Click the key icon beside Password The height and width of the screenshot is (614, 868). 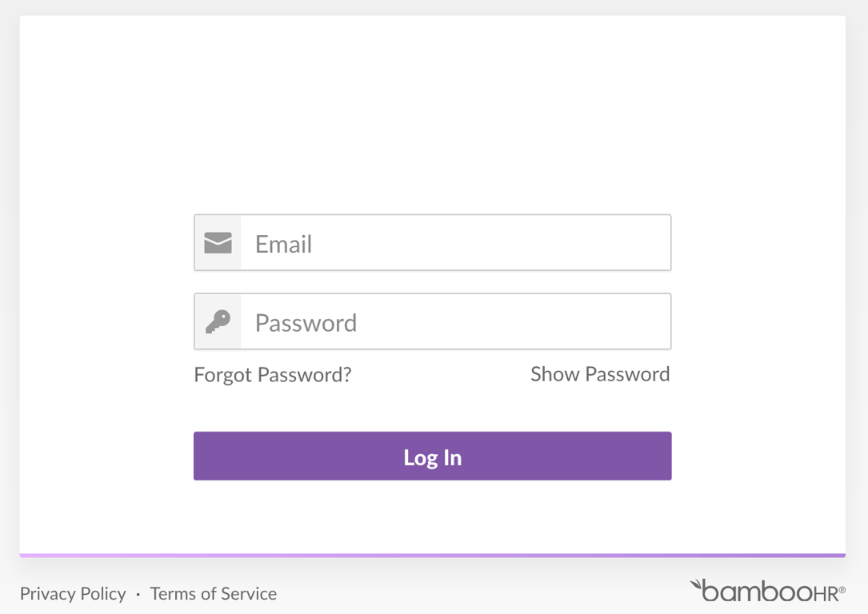[218, 322]
